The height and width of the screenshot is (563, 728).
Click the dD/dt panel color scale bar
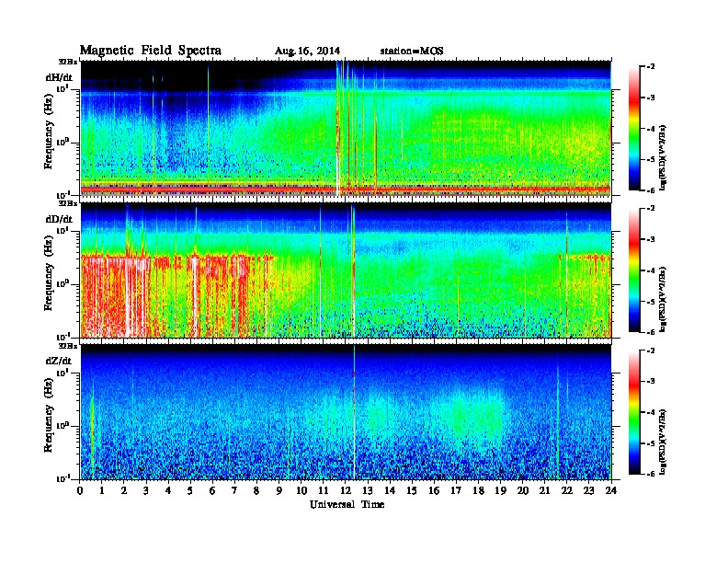coord(634,270)
